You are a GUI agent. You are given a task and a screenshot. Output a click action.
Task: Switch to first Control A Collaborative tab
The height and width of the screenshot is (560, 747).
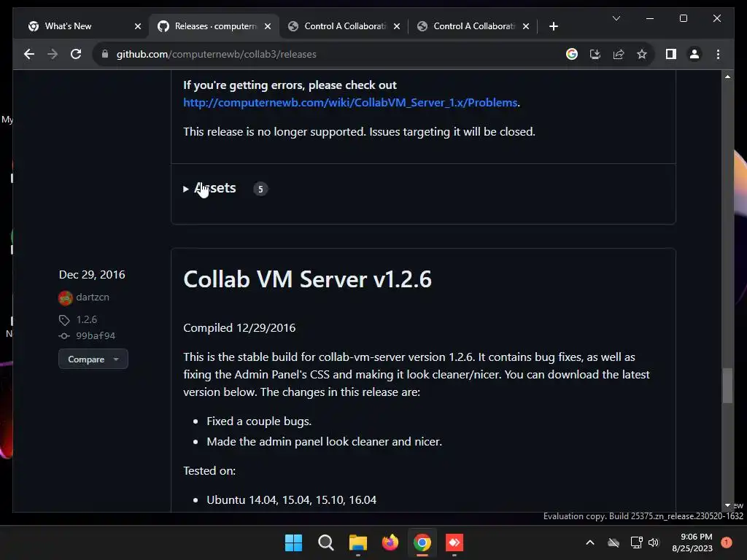[x=345, y=26]
